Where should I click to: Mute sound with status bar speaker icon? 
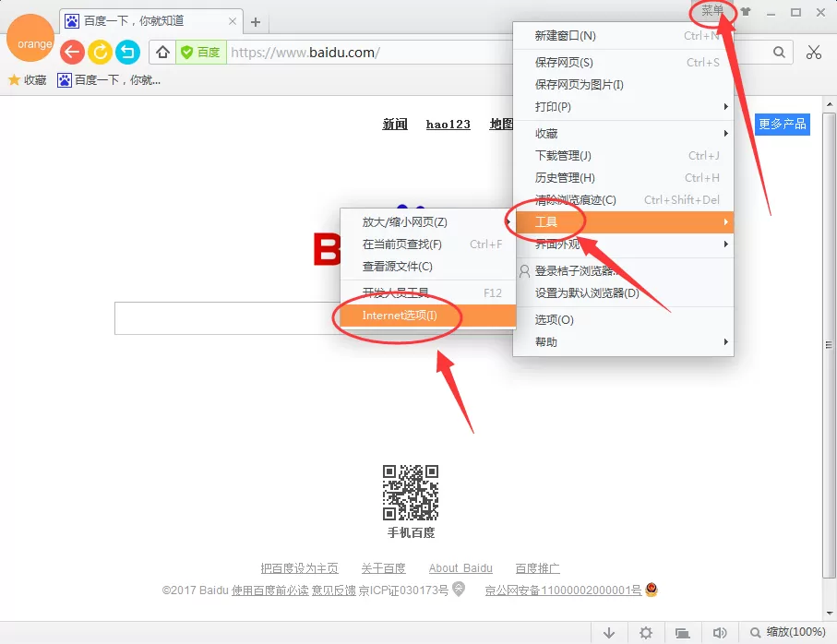click(720, 633)
